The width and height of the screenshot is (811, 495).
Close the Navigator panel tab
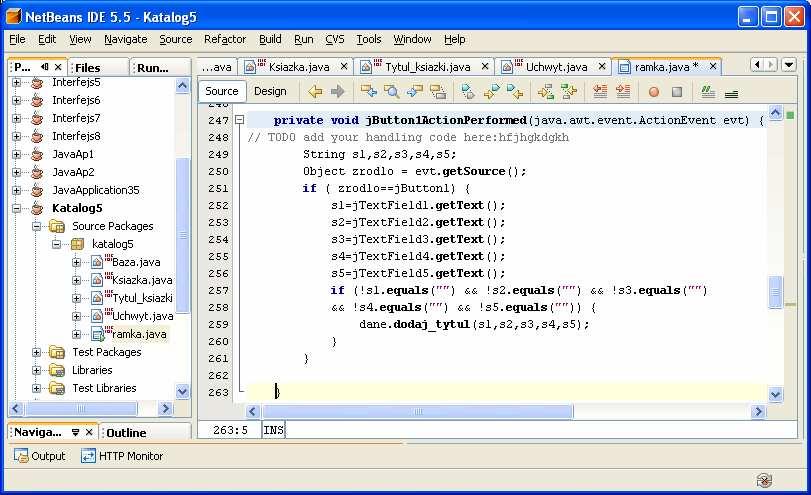[x=88, y=432]
